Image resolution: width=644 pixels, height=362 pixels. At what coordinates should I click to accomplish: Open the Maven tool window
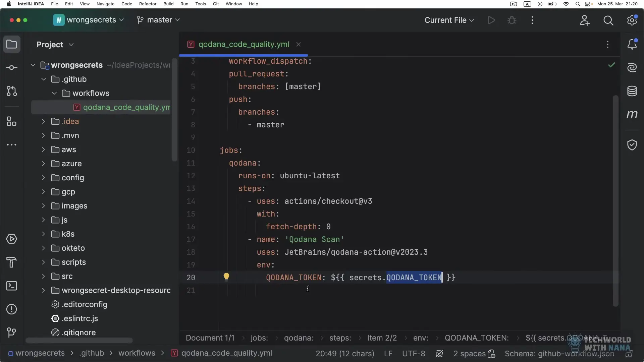tap(632, 115)
